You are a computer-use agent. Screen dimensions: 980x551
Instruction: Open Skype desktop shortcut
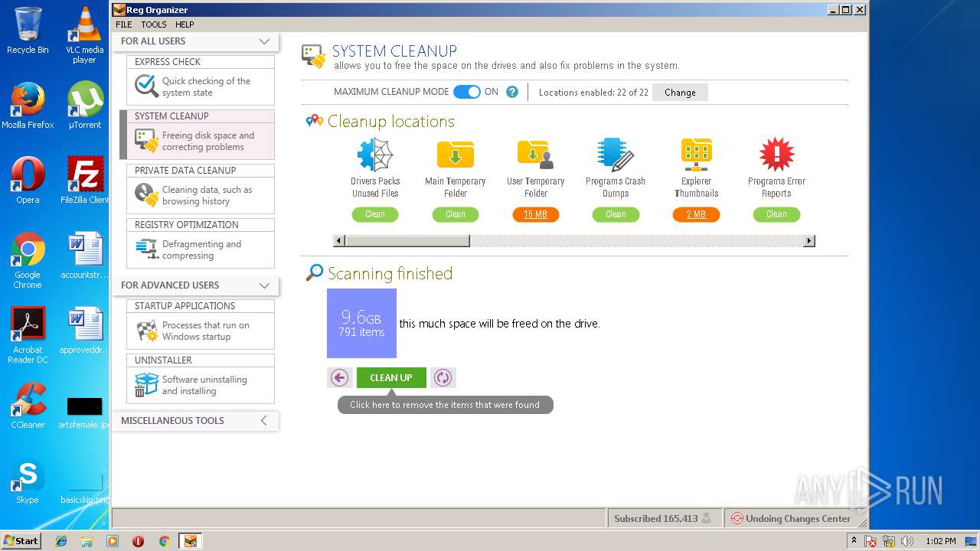pos(28,480)
